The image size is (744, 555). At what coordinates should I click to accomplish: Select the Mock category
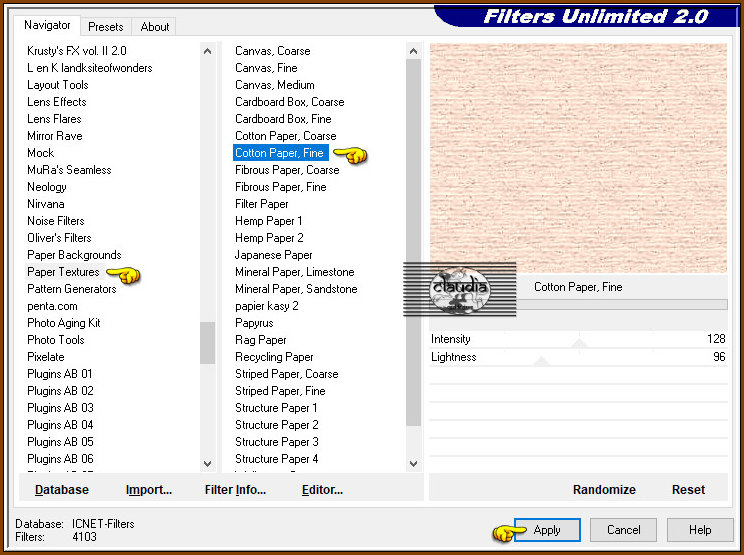click(41, 153)
